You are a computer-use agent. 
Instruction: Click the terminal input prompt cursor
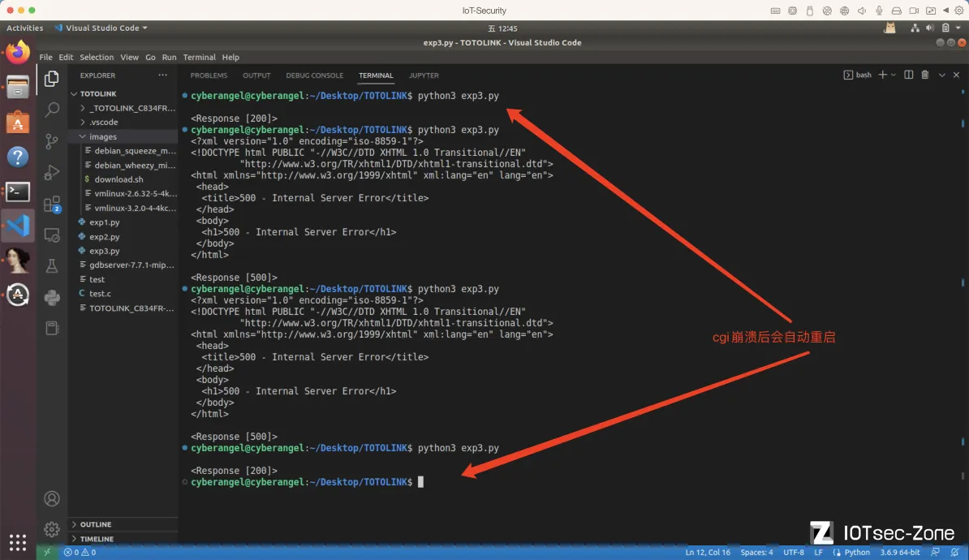pos(421,482)
